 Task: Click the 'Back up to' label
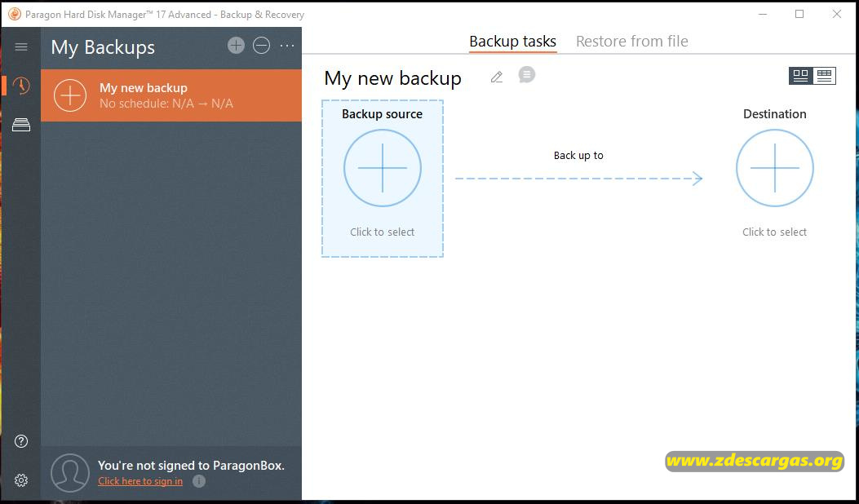pyautogui.click(x=578, y=156)
